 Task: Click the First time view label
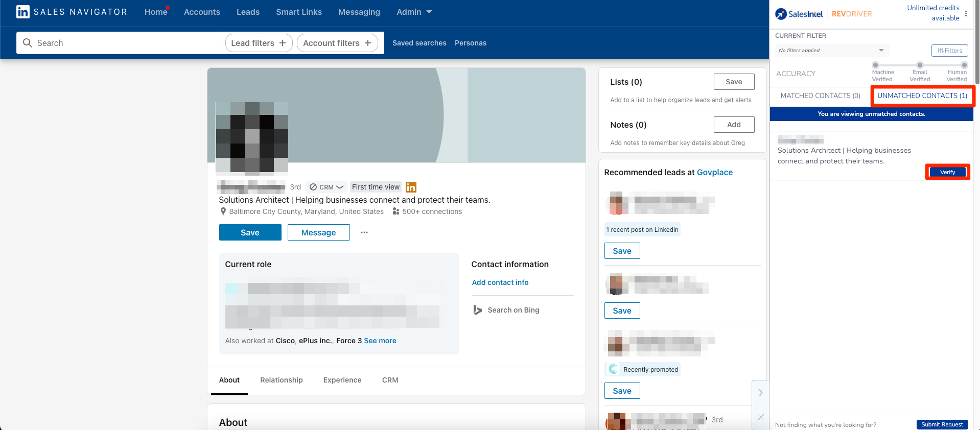[x=376, y=187]
